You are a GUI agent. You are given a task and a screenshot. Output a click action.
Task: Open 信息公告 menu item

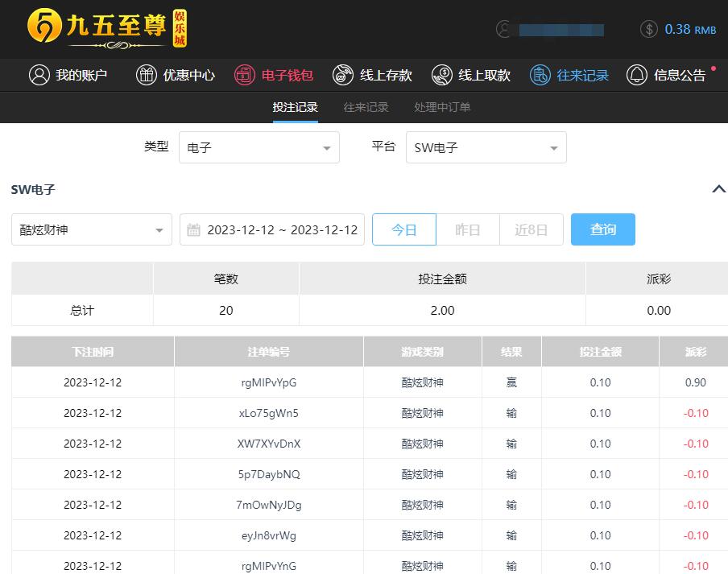pyautogui.click(x=680, y=75)
